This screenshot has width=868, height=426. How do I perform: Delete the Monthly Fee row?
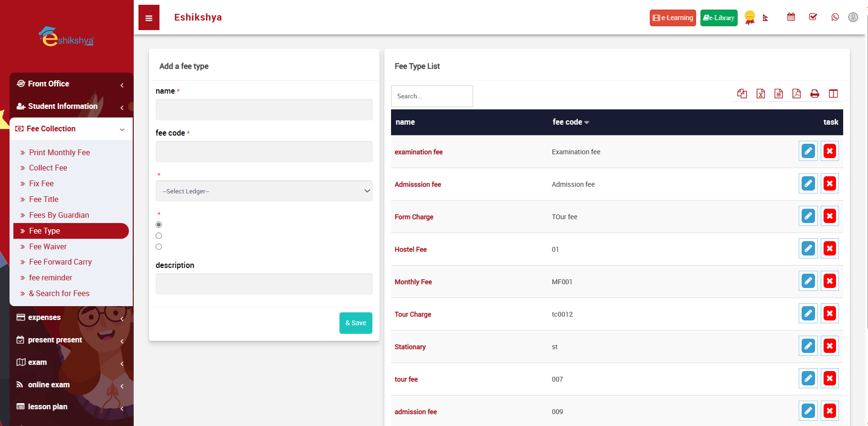[x=829, y=281]
